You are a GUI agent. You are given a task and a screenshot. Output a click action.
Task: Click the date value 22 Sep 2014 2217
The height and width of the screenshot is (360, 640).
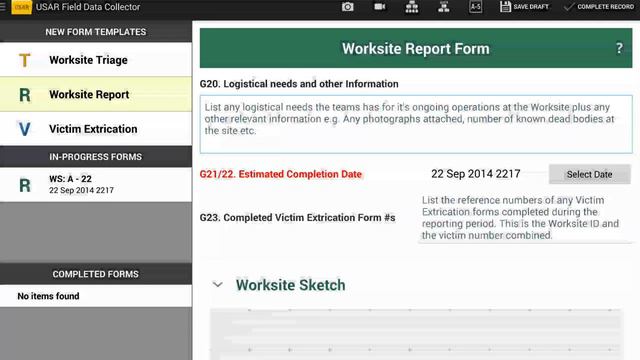point(476,174)
